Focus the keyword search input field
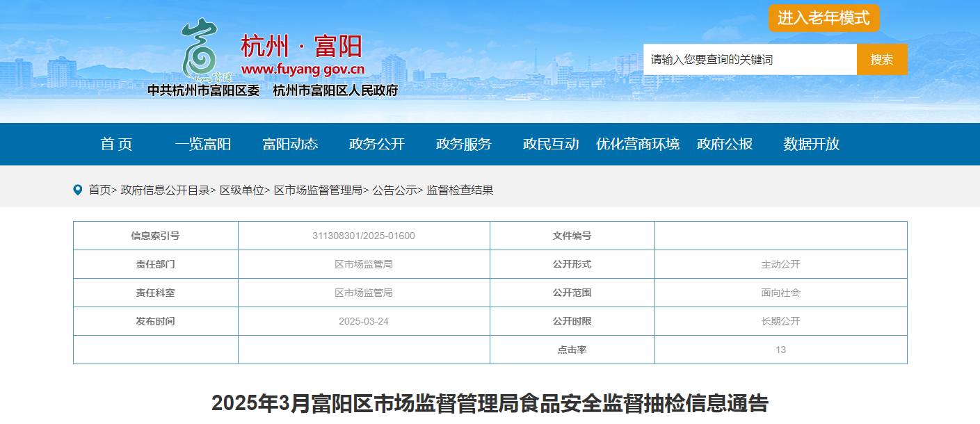 [750, 60]
